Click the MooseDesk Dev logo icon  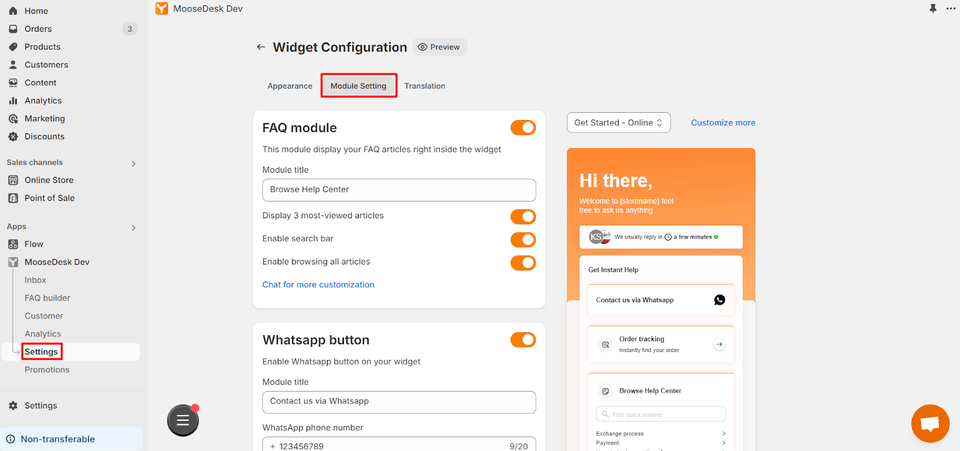(162, 9)
